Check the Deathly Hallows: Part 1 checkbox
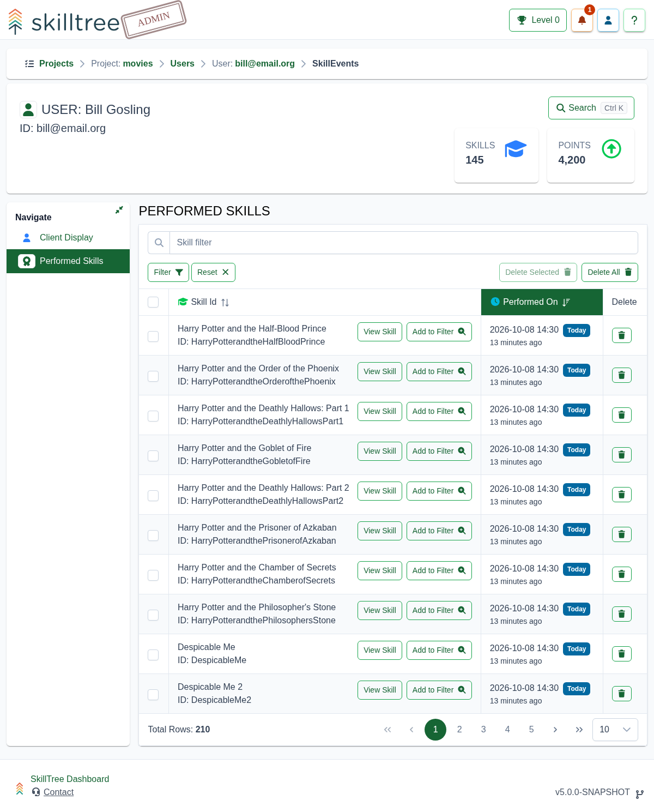The width and height of the screenshot is (654, 812). (x=153, y=416)
